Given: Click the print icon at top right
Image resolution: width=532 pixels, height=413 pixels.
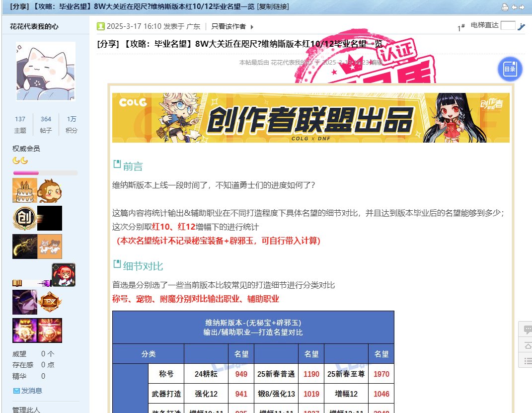Looking at the screenshot, I should (x=505, y=7).
